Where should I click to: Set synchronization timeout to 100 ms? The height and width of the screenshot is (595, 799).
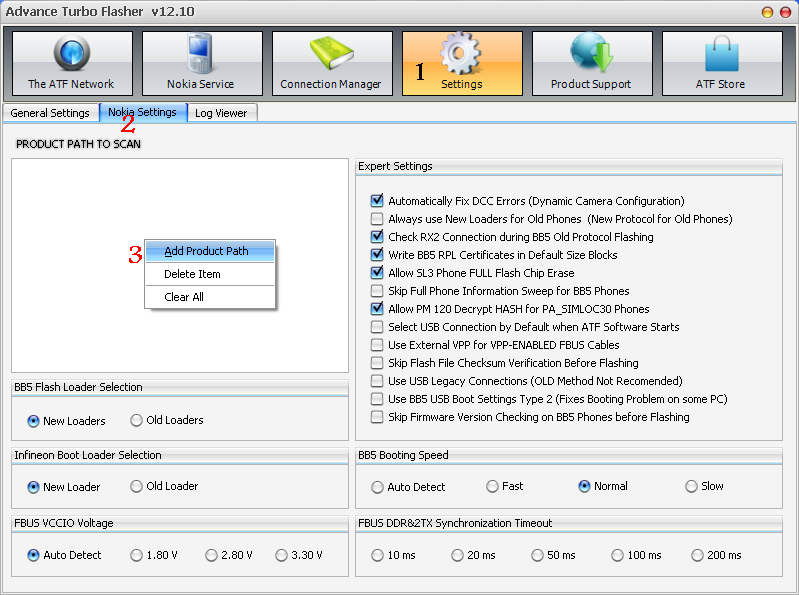click(x=617, y=555)
